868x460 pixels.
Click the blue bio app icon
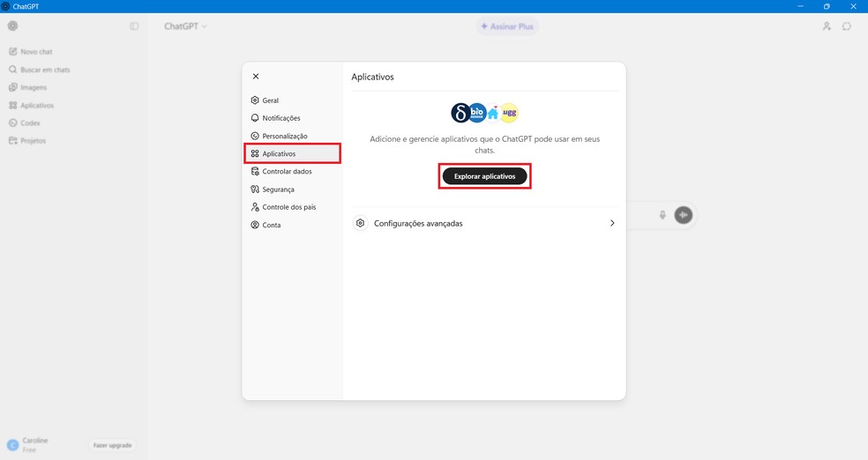tap(477, 113)
